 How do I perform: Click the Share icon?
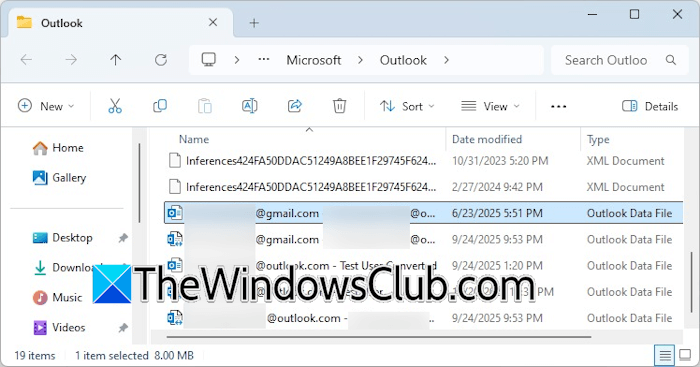pyautogui.click(x=295, y=106)
